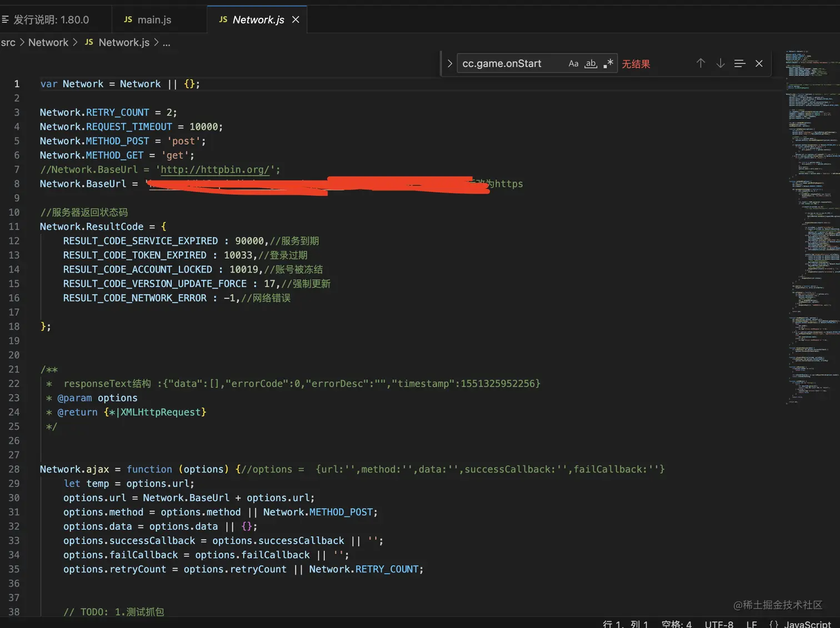Screen dimensions: 840x628
Task: Close the Network.js tab with its X
Action: [296, 19]
